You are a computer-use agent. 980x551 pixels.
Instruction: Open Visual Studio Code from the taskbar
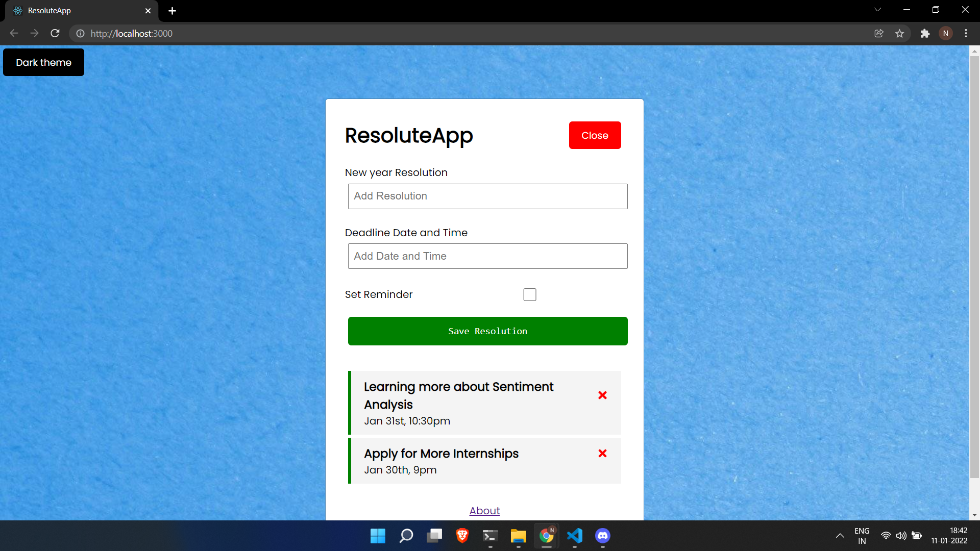click(574, 536)
